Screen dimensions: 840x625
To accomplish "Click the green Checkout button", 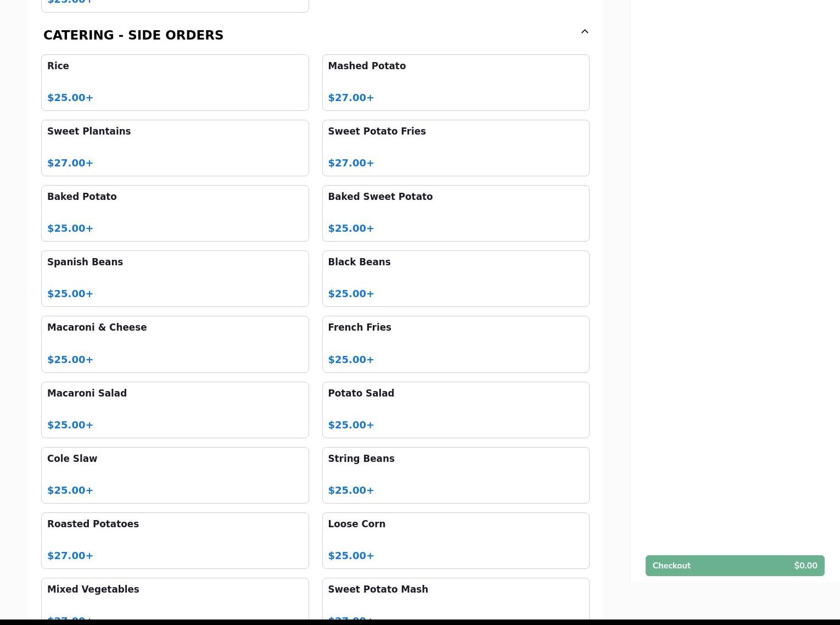I will pyautogui.click(x=735, y=566).
